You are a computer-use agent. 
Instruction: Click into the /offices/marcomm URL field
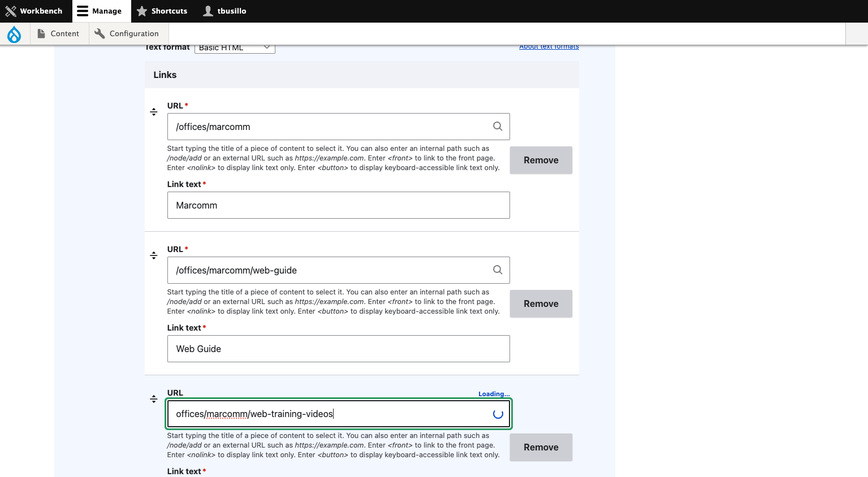coord(338,127)
